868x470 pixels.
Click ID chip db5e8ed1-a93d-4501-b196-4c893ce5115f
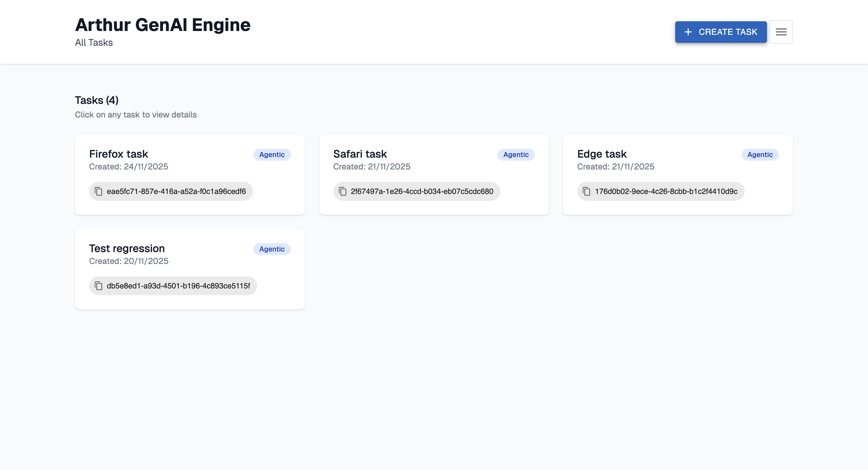178,286
